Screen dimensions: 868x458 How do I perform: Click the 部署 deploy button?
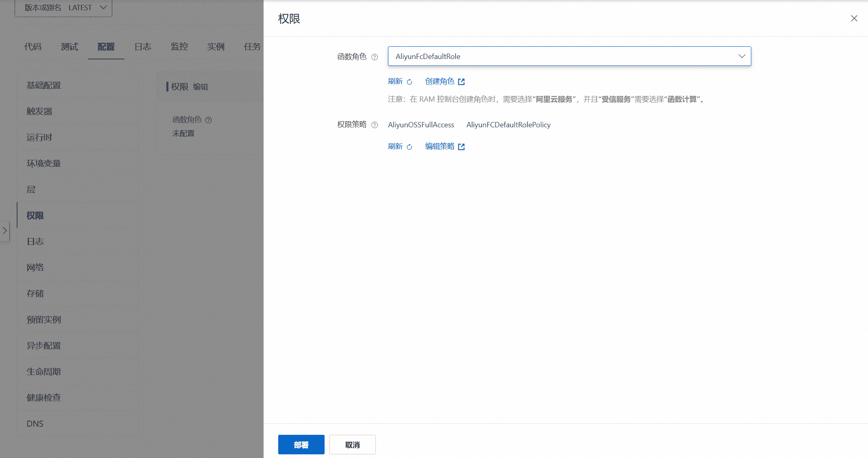(x=301, y=445)
